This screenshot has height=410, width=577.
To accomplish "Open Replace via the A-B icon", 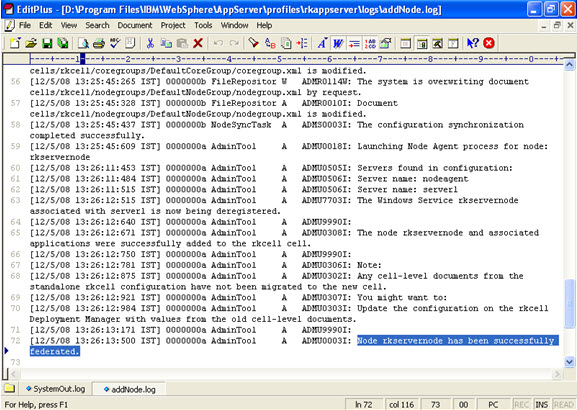I will tap(270, 43).
